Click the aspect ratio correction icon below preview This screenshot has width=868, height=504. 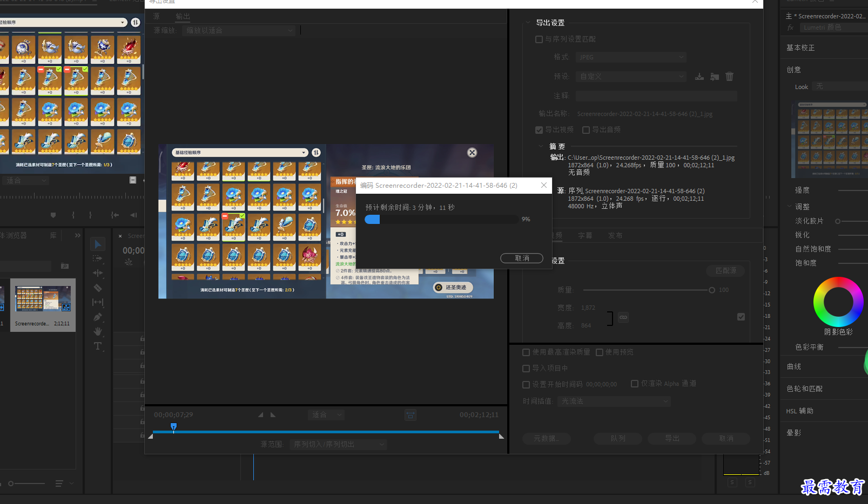[411, 415]
